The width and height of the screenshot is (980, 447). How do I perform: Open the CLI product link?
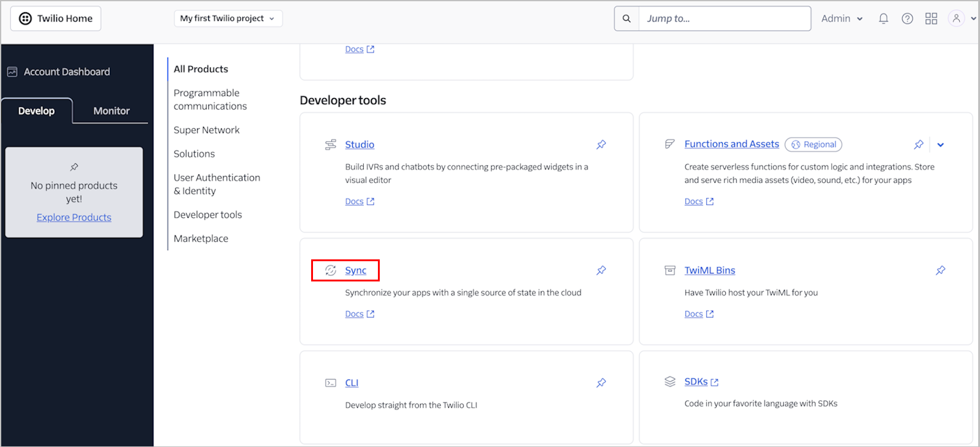pyautogui.click(x=352, y=383)
